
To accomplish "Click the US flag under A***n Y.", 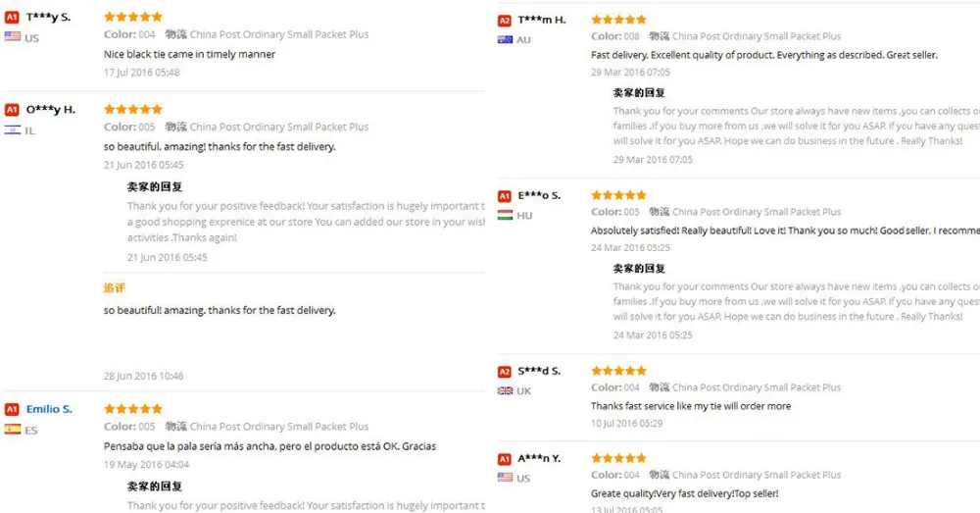I will coord(505,478).
